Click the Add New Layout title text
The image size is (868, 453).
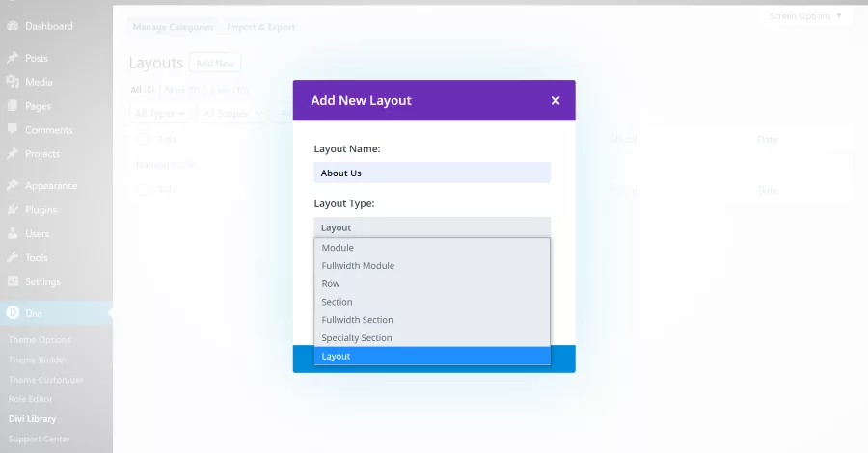(361, 100)
